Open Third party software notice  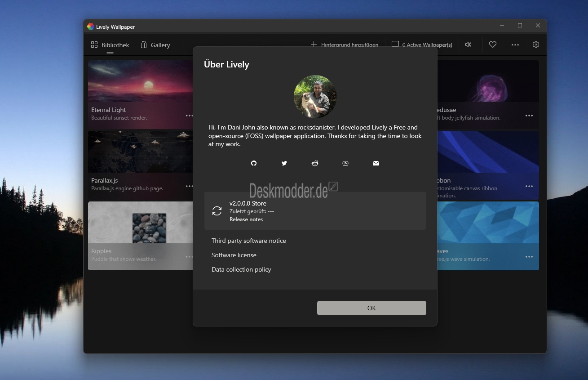pos(249,241)
